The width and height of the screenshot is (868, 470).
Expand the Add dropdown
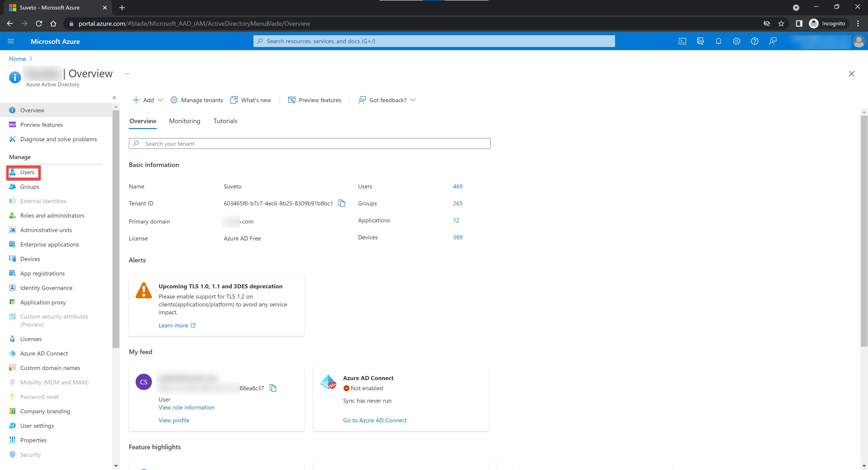148,100
